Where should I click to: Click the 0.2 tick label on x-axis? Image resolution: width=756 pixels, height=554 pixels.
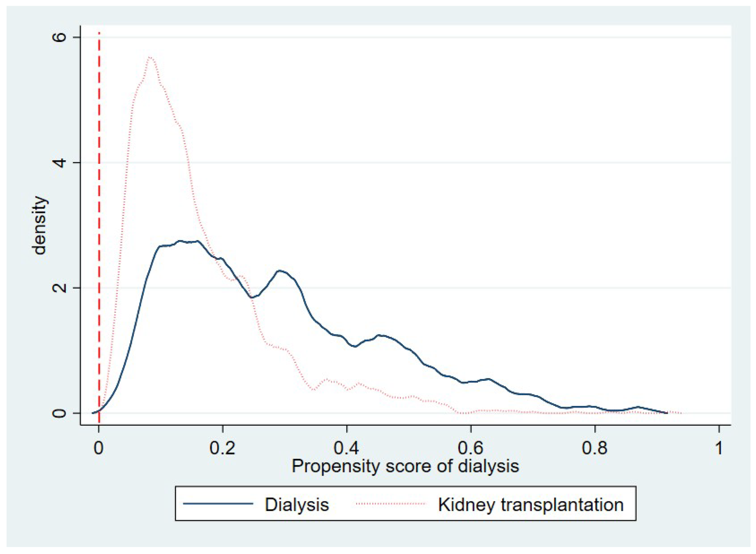(223, 448)
